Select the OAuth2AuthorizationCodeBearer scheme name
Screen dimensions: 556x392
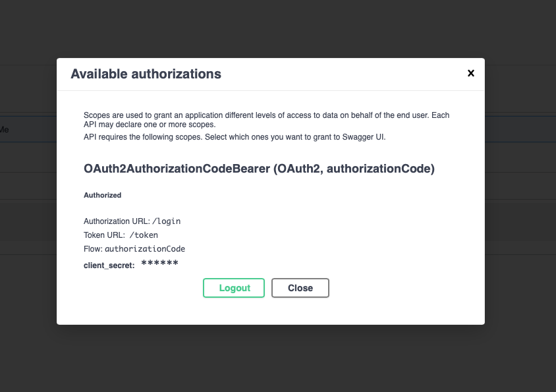pyautogui.click(x=175, y=169)
